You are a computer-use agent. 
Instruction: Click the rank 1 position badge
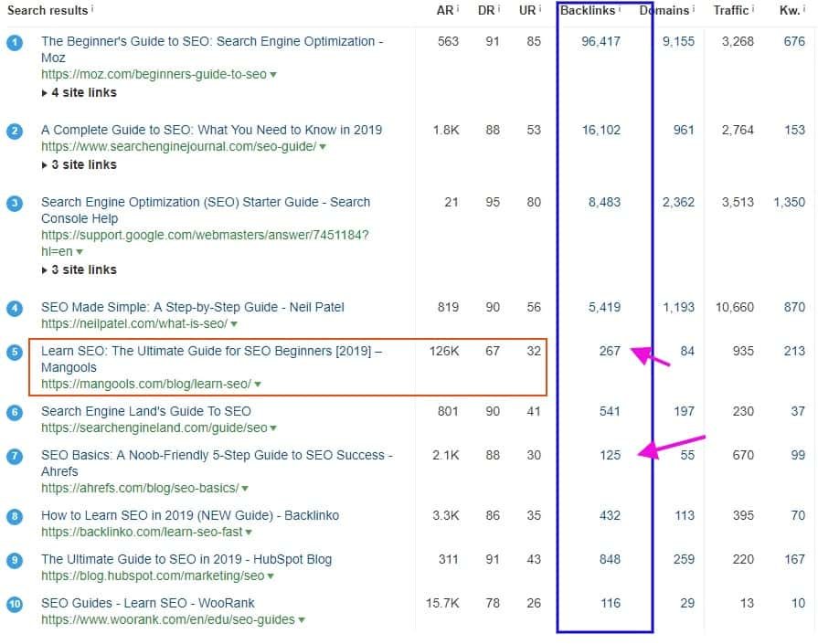tap(15, 42)
